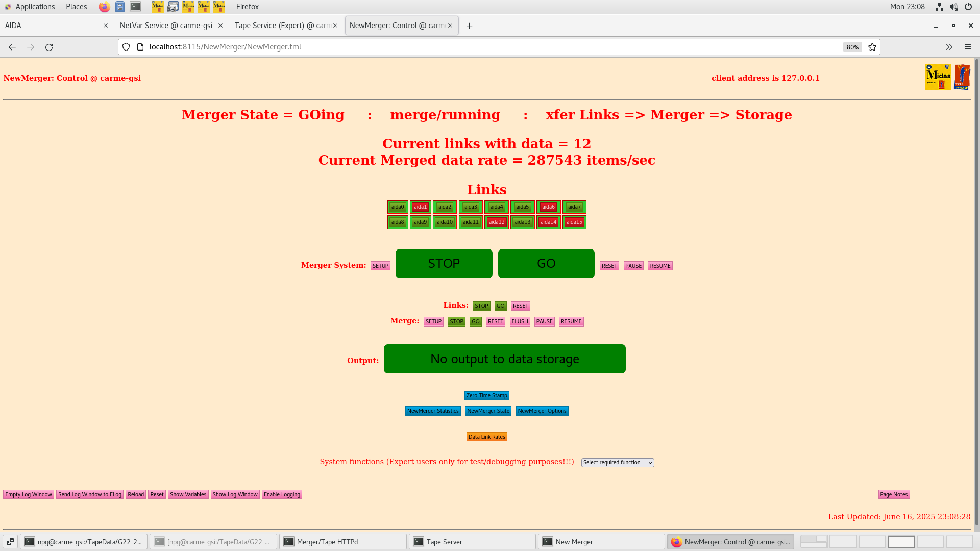Click the system volume icon

click(953, 7)
